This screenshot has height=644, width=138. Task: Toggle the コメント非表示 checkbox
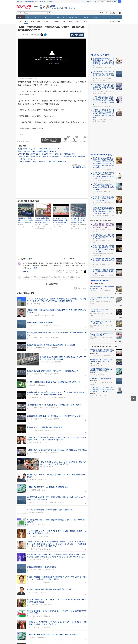click(x=75, y=288)
